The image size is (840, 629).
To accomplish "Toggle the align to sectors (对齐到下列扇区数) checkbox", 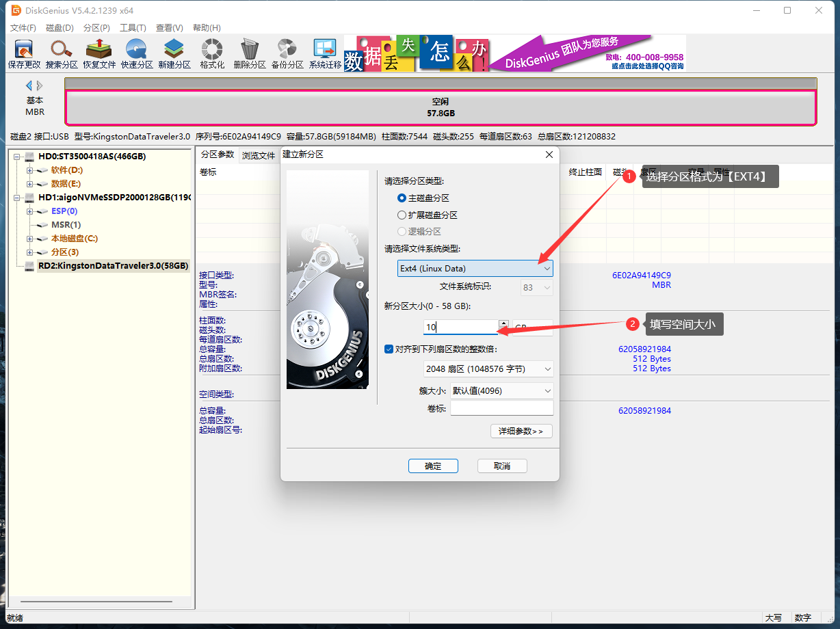I will coord(389,349).
